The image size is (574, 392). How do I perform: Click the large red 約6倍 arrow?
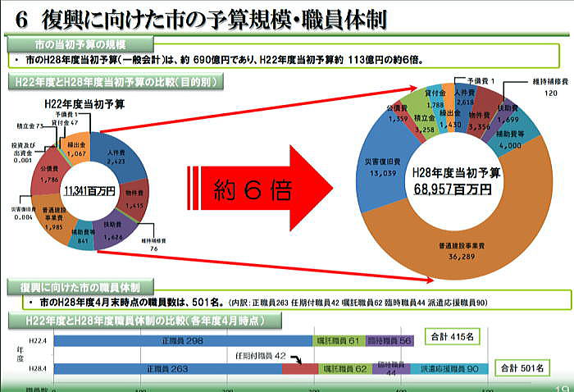point(254,193)
